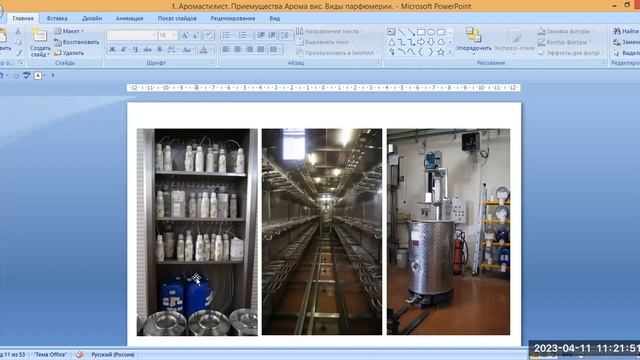This screenshot has width=640, height=360.
Task: Toggle align text right
Action: [x=249, y=49]
